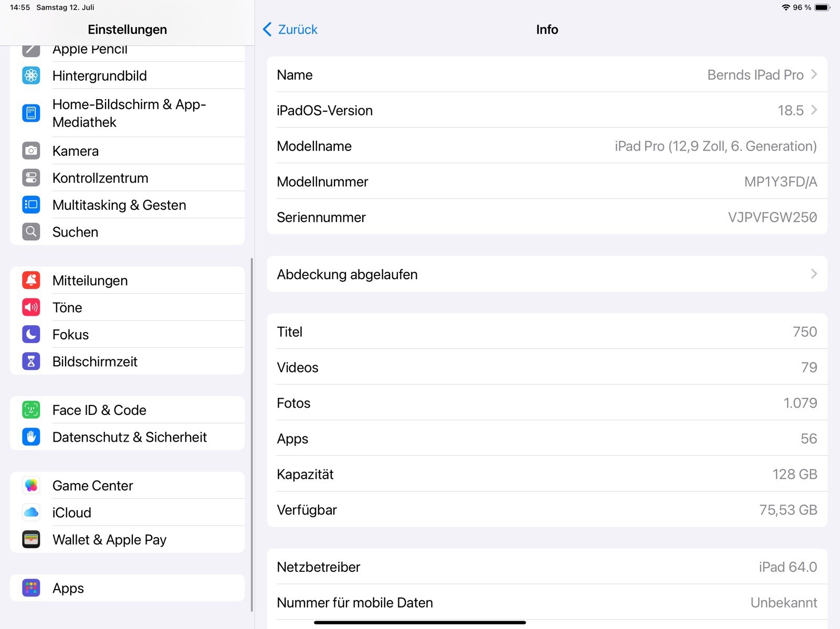This screenshot has height=629, width=840.
Task: Tap the Mitteilungen bell icon
Action: pyautogui.click(x=31, y=280)
